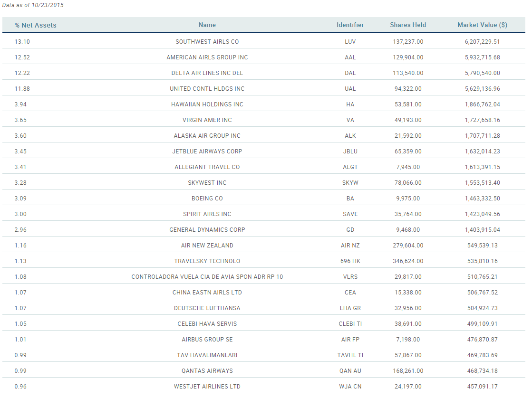Image resolution: width=532 pixels, height=398 pixels.
Task: Click the Name column header
Action: 207,25
